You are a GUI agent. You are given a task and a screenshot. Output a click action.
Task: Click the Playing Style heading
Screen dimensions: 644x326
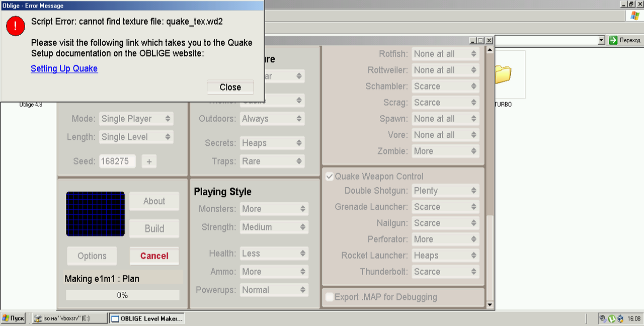(222, 192)
